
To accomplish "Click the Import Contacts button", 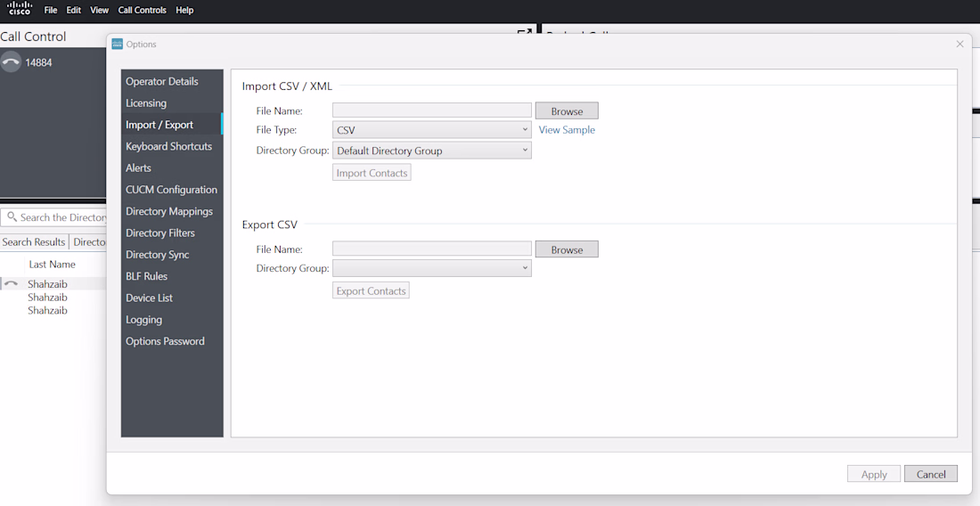I will click(x=372, y=173).
